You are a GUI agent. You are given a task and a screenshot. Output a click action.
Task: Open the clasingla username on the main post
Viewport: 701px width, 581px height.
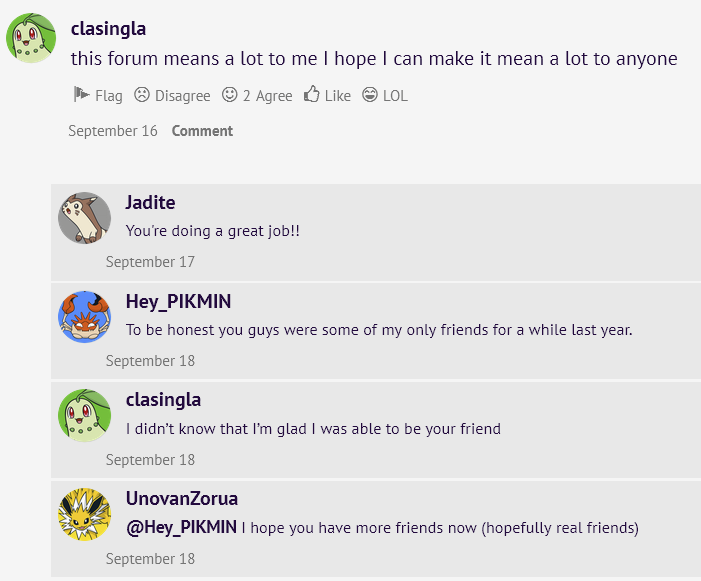pos(108,29)
